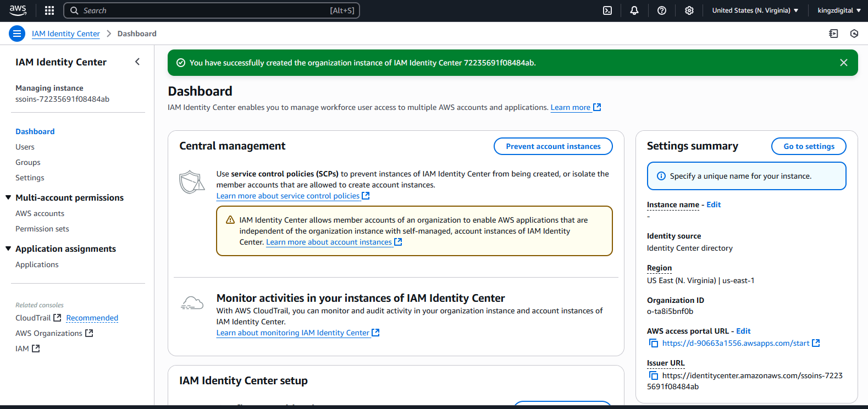Screen dimensions: 868x409
Task: Open the notifications bell
Action: 634,10
